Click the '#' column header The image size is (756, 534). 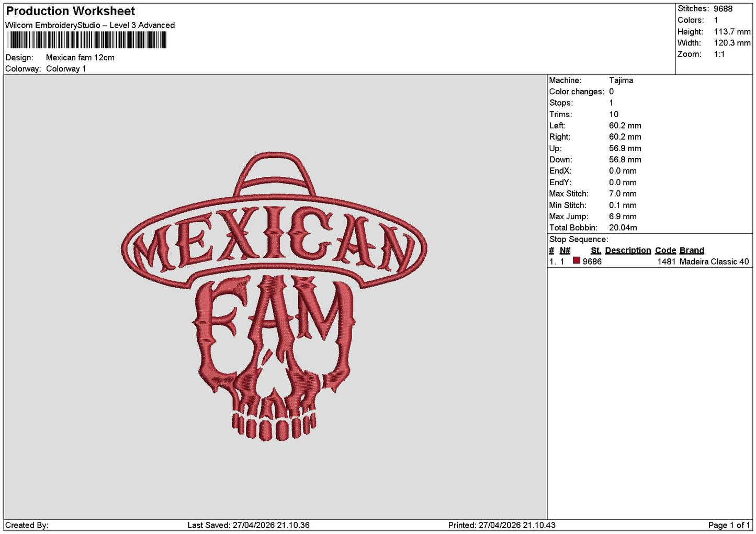tap(551, 251)
